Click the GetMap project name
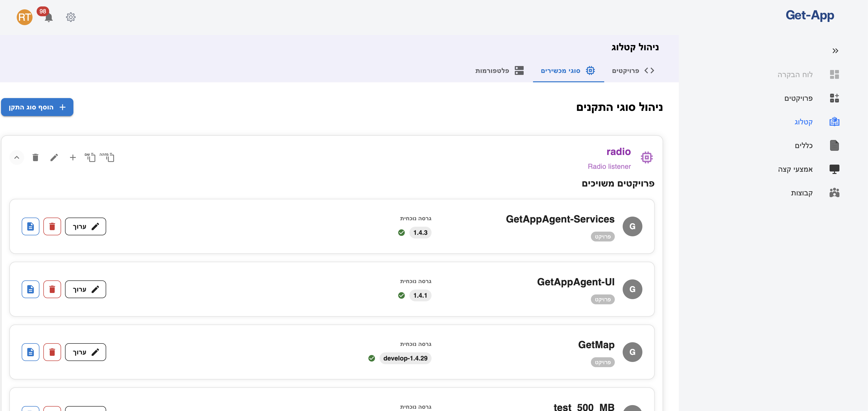This screenshot has height=411, width=868. (596, 344)
